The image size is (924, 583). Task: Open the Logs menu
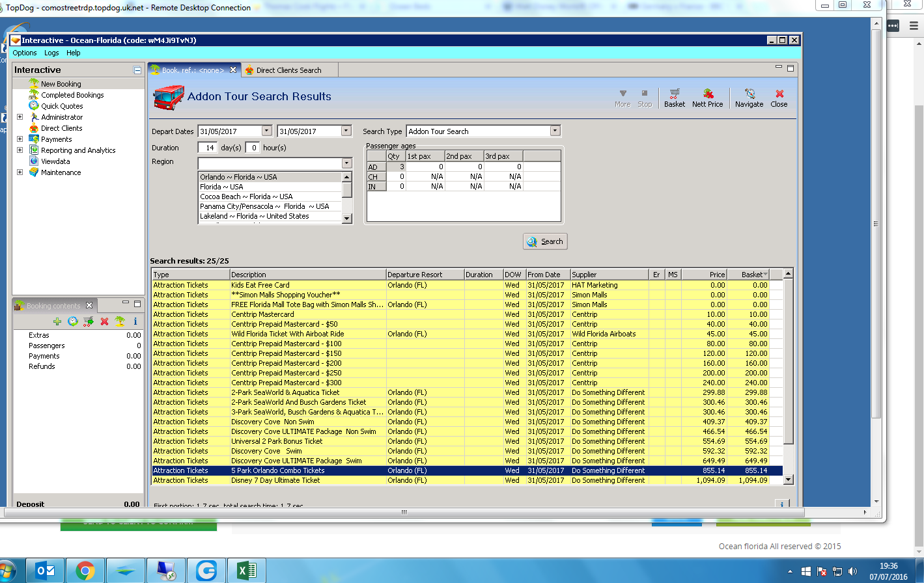pos(51,53)
